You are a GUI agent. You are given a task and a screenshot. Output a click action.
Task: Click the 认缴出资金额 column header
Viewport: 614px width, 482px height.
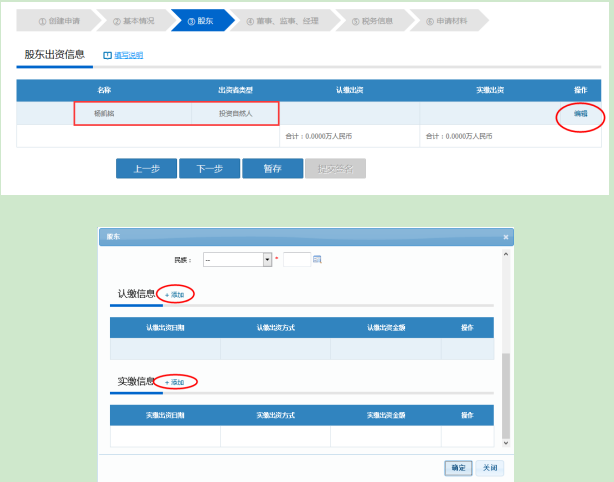386,327
